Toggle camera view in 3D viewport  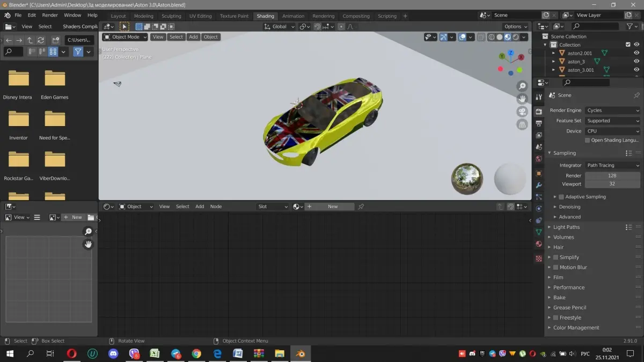[522, 112]
